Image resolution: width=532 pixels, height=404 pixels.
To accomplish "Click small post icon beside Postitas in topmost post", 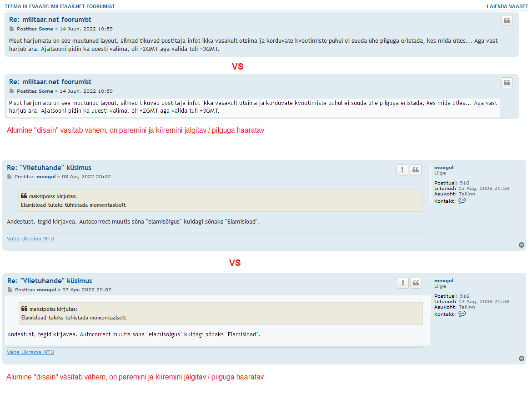I will [x=12, y=29].
